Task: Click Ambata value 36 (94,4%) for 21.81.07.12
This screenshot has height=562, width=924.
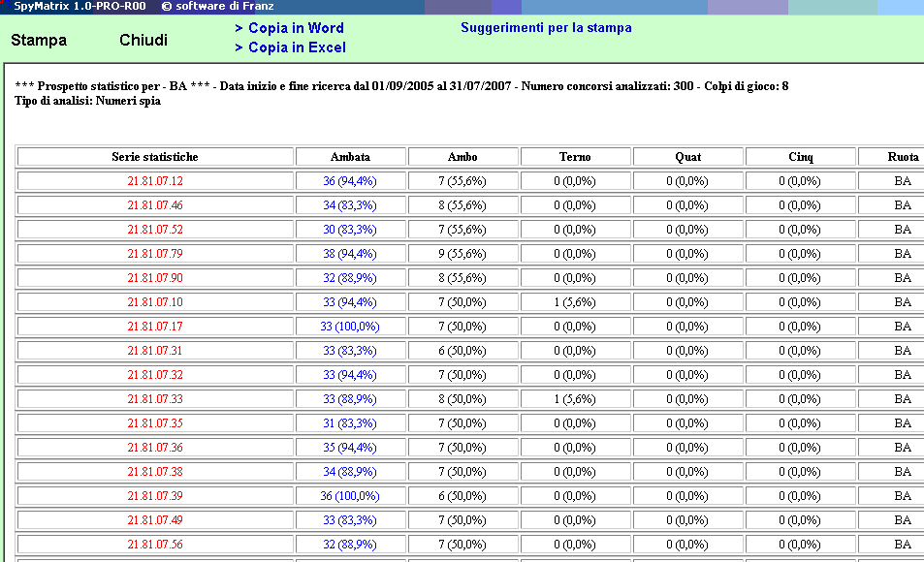Action: click(350, 181)
